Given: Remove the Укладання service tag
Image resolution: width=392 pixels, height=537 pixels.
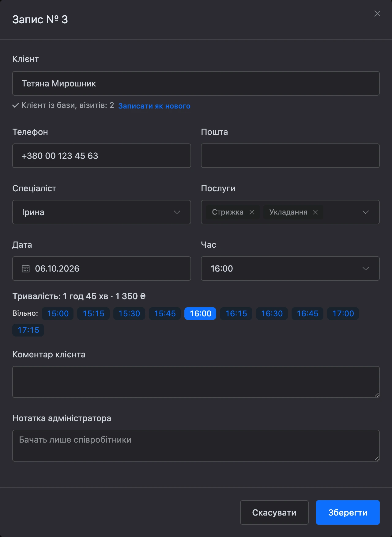Looking at the screenshot, I should pyautogui.click(x=315, y=212).
